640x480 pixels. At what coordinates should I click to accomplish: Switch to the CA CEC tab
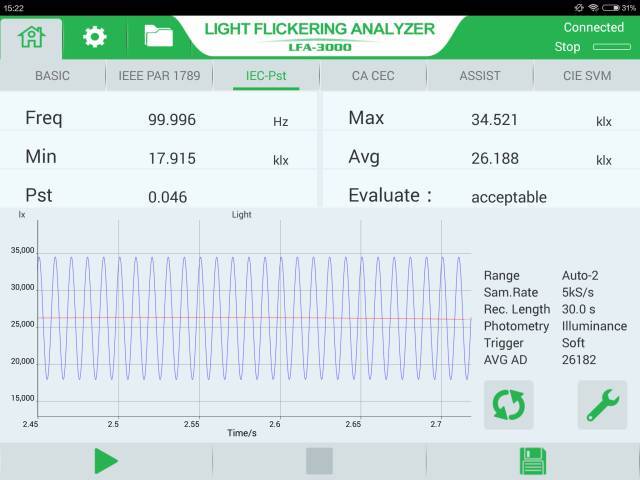click(373, 76)
